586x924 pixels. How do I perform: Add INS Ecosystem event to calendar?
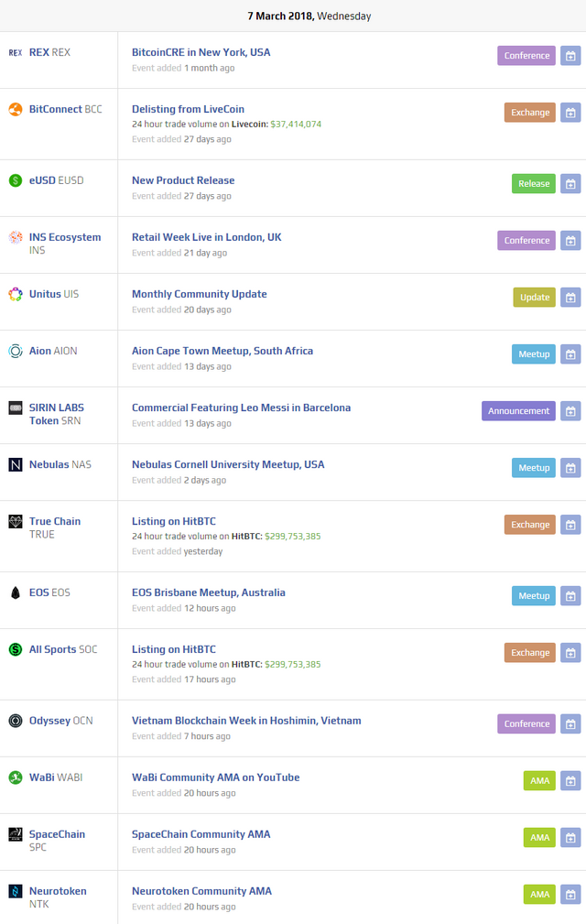(570, 241)
